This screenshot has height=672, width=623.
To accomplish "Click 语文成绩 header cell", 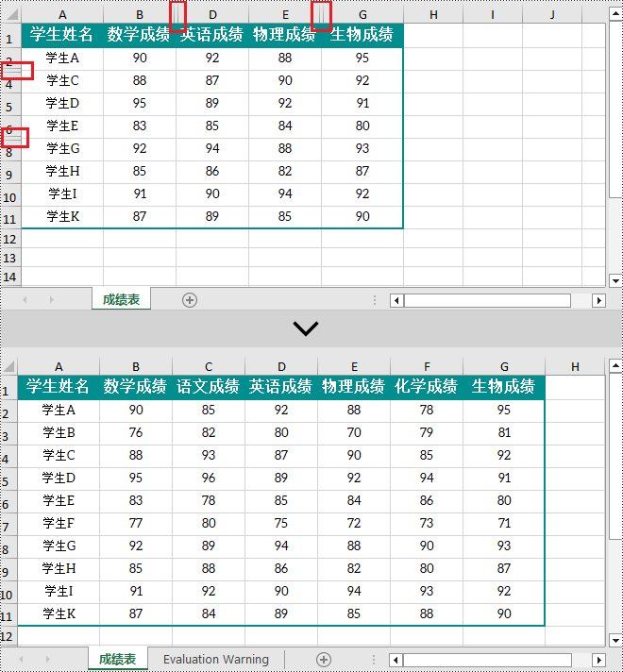I will tap(209, 387).
